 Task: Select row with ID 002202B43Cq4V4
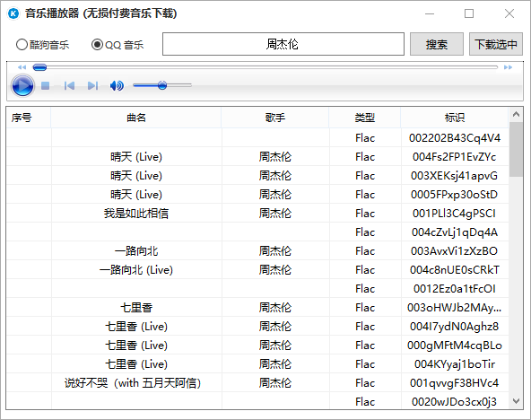coord(257,138)
